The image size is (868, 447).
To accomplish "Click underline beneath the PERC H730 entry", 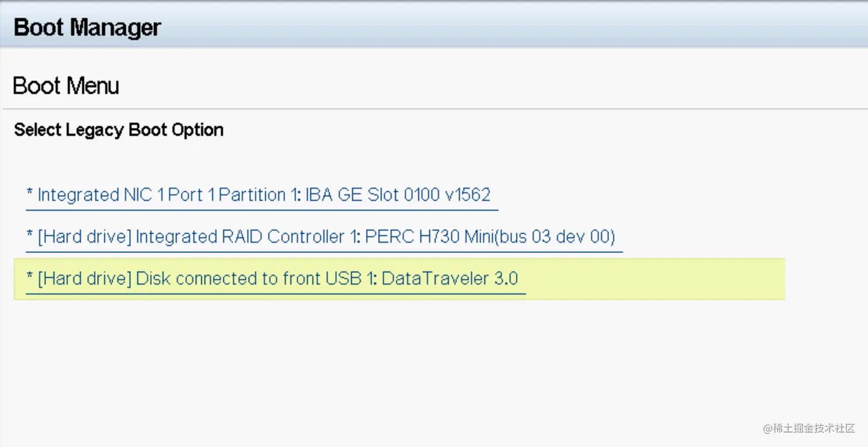I will [x=324, y=251].
